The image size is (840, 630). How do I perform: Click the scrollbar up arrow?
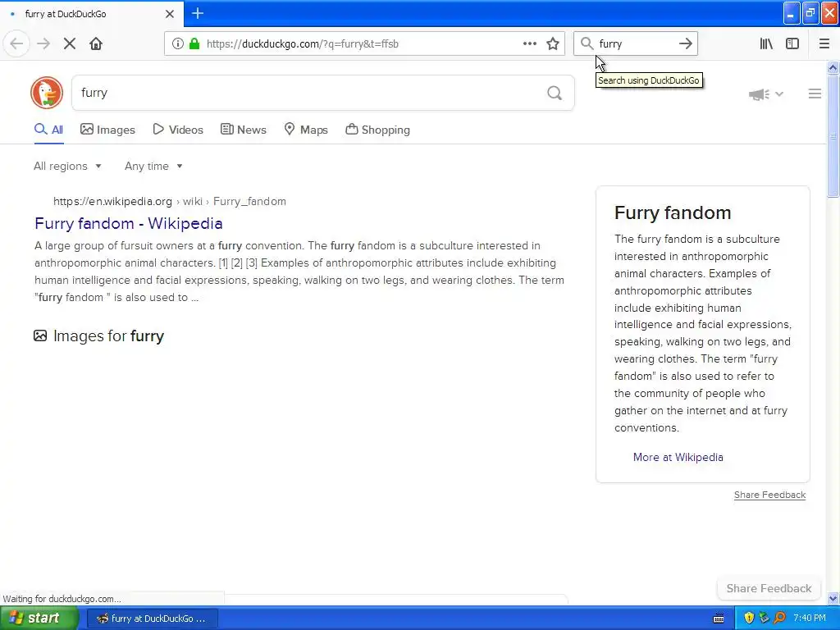[x=833, y=67]
